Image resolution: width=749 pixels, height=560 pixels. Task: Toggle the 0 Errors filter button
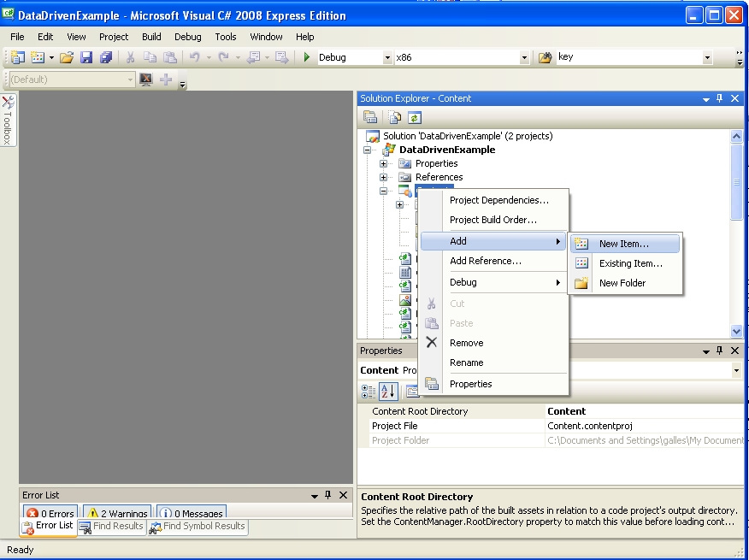coord(50,513)
